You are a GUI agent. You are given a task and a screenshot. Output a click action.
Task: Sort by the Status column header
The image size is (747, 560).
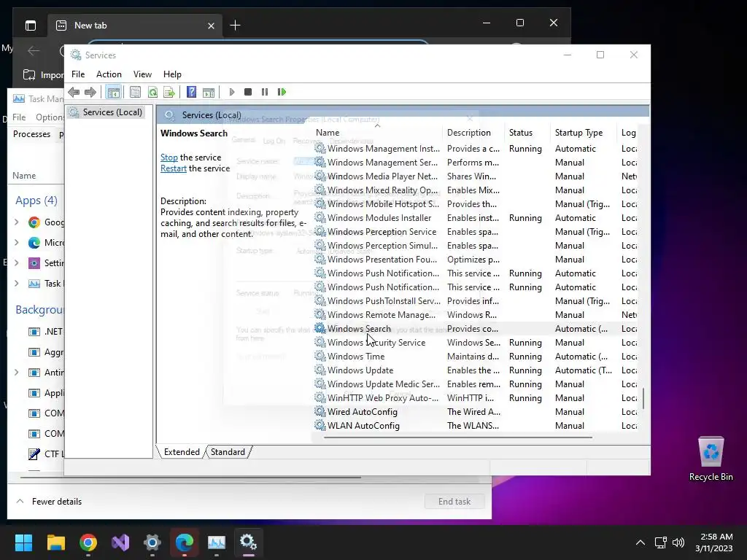(527, 133)
